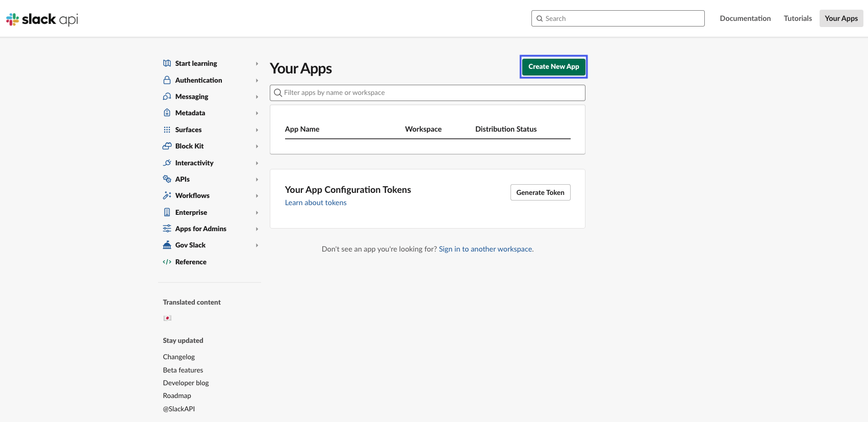Expand the APIs section arrow
The width and height of the screenshot is (868, 422).
coord(257,180)
